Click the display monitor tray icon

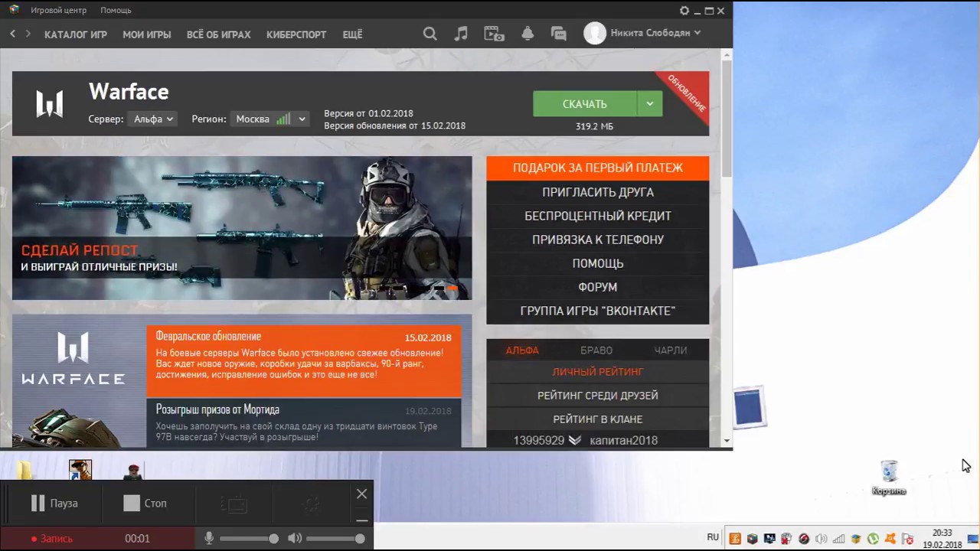tap(769, 538)
